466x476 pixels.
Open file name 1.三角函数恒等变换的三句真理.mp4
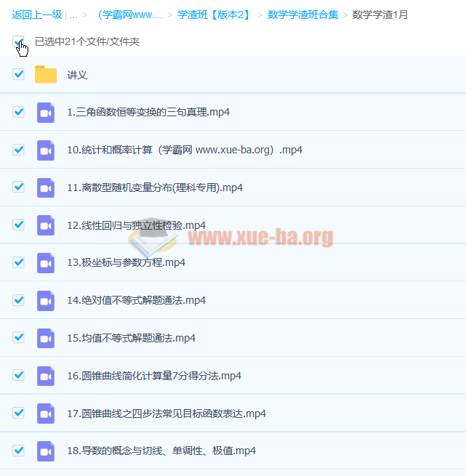pos(148,112)
